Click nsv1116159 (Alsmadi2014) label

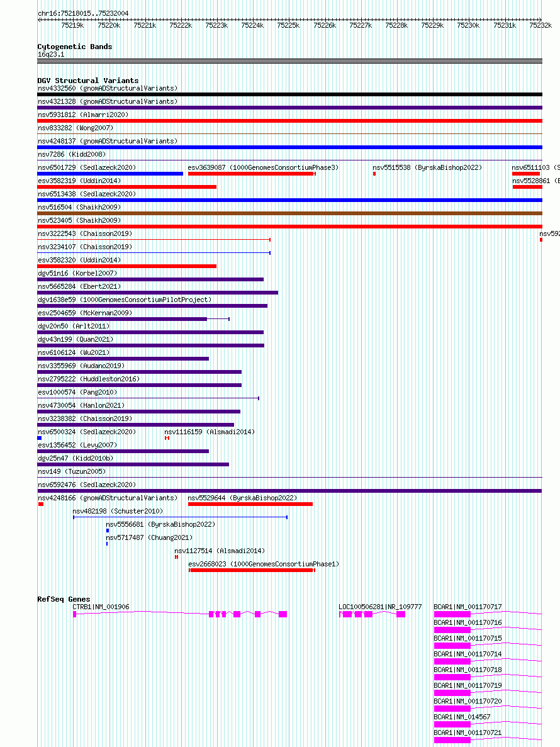coord(210,432)
